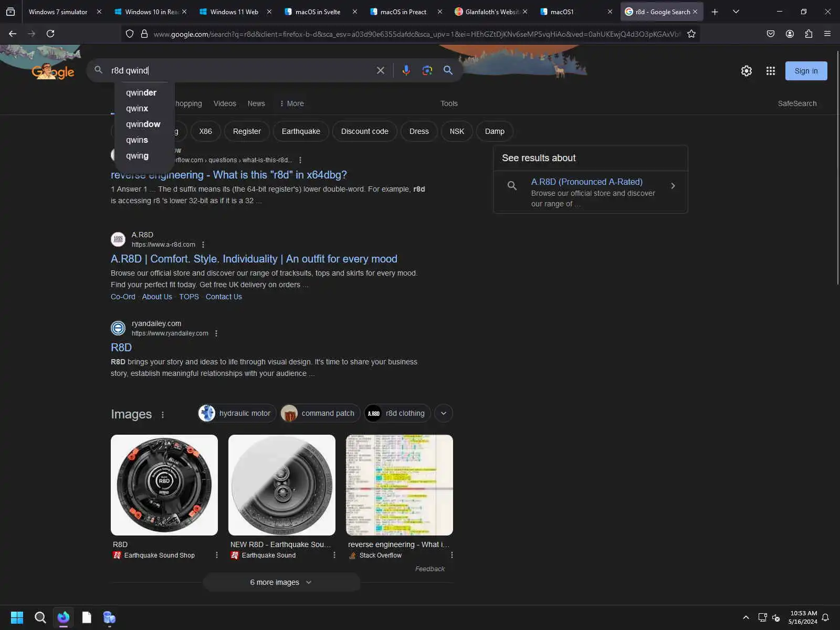Bookmark this page with star icon

click(x=691, y=34)
